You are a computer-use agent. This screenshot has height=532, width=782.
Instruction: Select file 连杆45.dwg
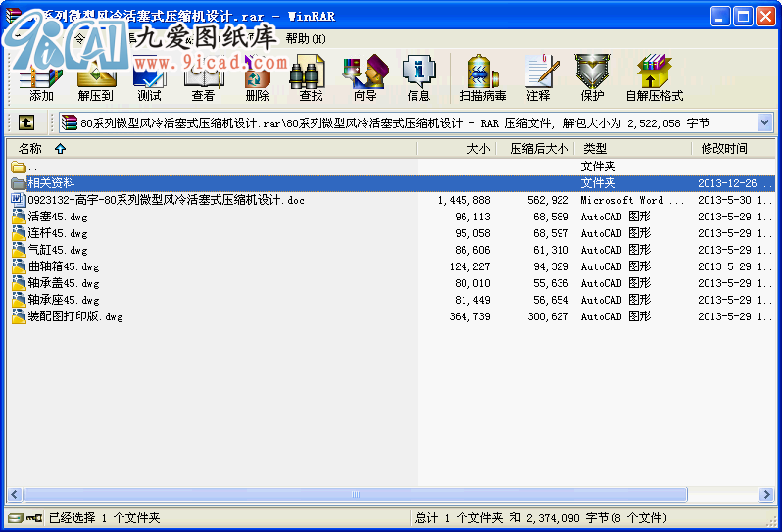point(58,233)
